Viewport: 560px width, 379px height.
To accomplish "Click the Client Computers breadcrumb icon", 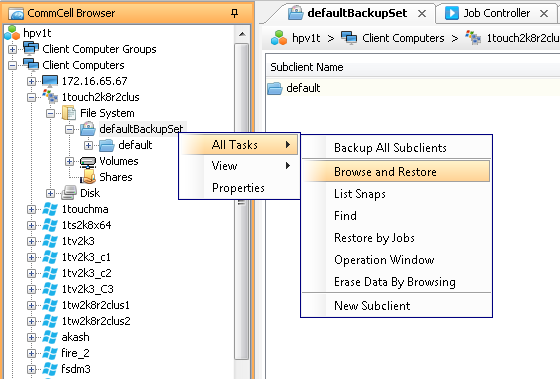I will (x=349, y=38).
